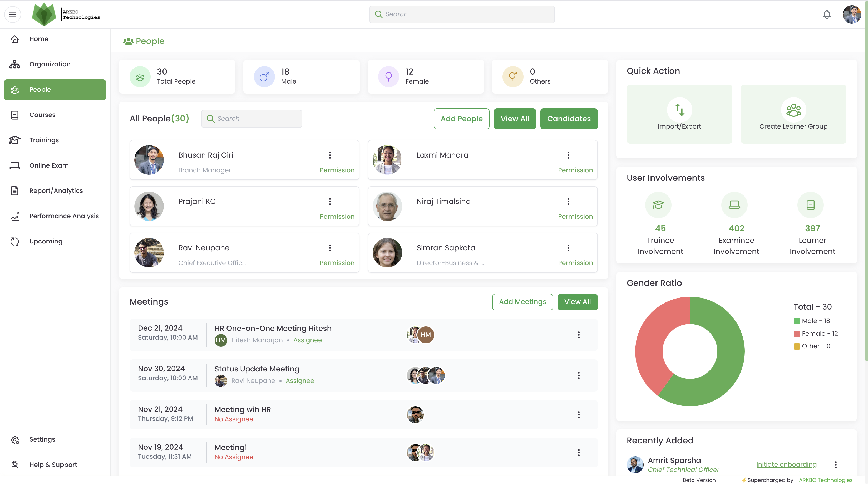Click the Import/Export arrows icon
This screenshot has width=868, height=484.
click(x=679, y=110)
